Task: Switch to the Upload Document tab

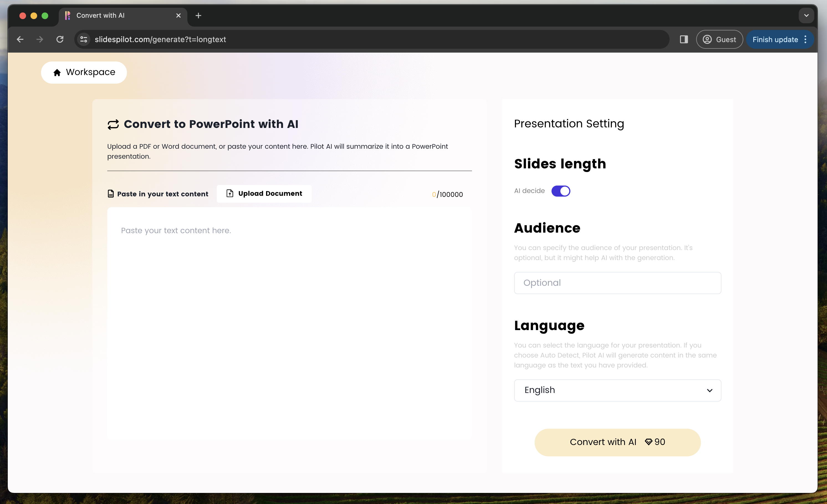Action: tap(264, 194)
